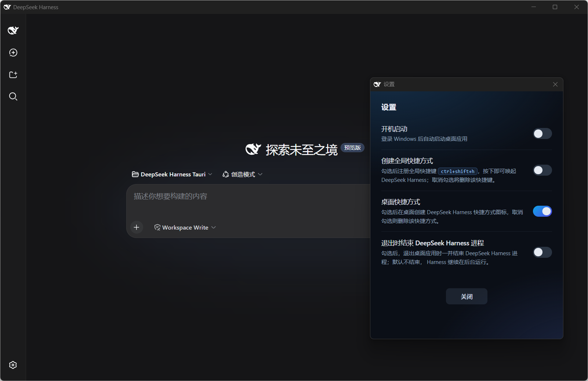Click the 退出时结束 DeepSeek Harness 进程 label
This screenshot has width=588, height=381.
432,243
